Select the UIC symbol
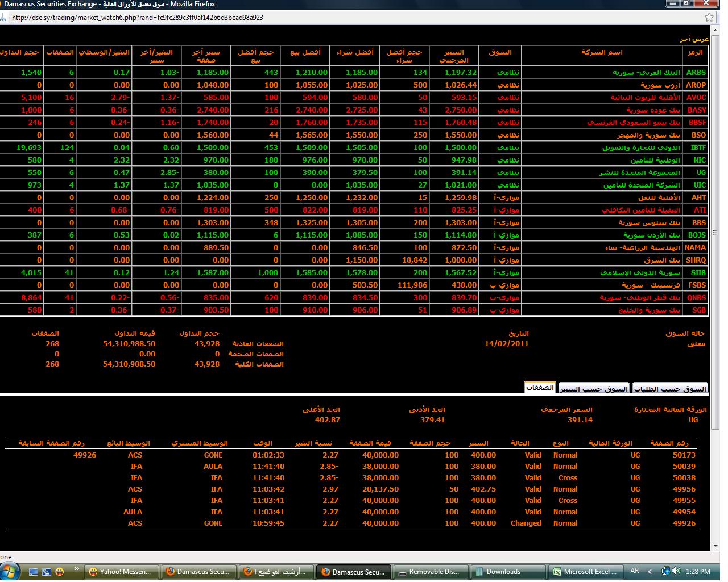 (700, 185)
